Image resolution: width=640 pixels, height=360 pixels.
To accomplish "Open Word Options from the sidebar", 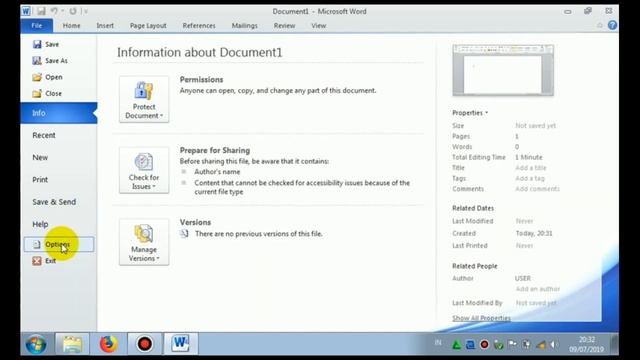I will coord(59,244).
